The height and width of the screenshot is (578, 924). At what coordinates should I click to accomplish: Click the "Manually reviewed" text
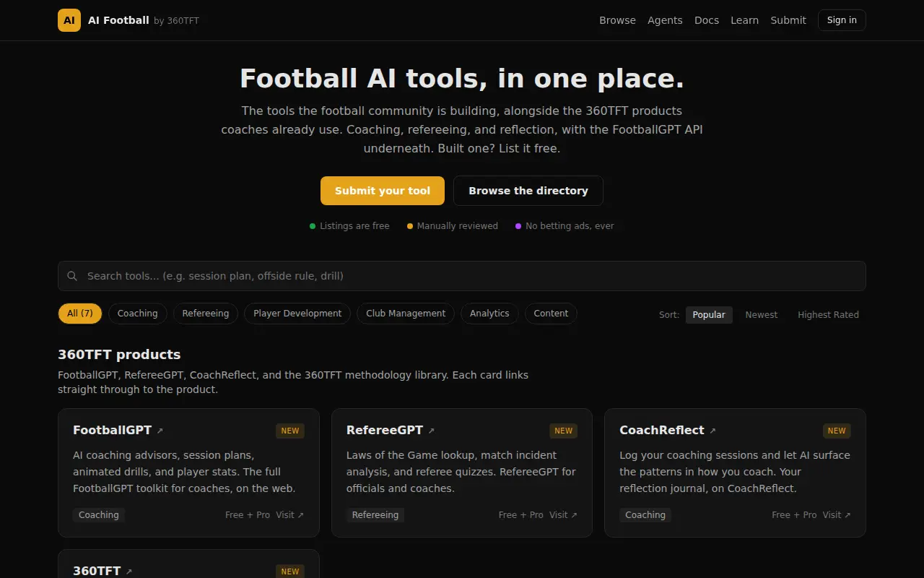(458, 226)
